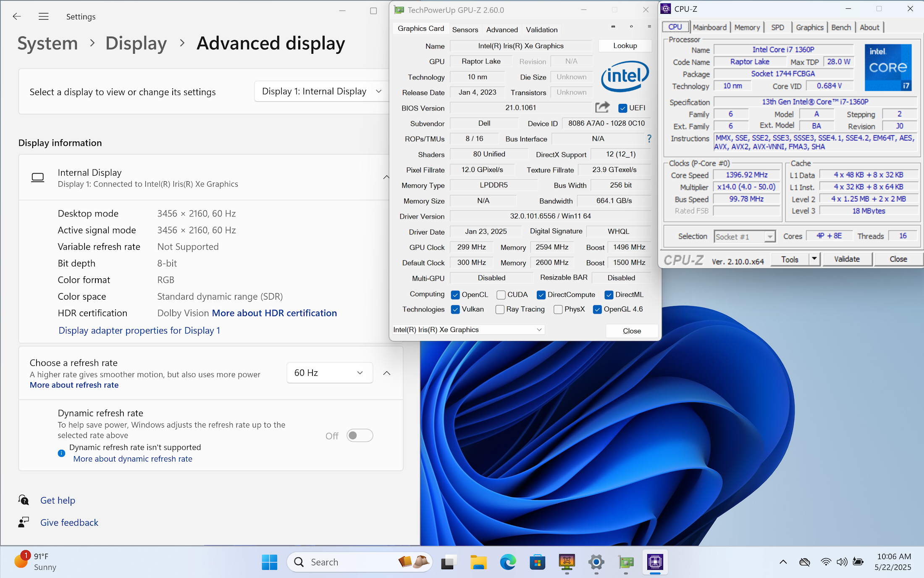The image size is (924, 578).
Task: Open Microsoft Store from the taskbar
Action: [x=537, y=562]
